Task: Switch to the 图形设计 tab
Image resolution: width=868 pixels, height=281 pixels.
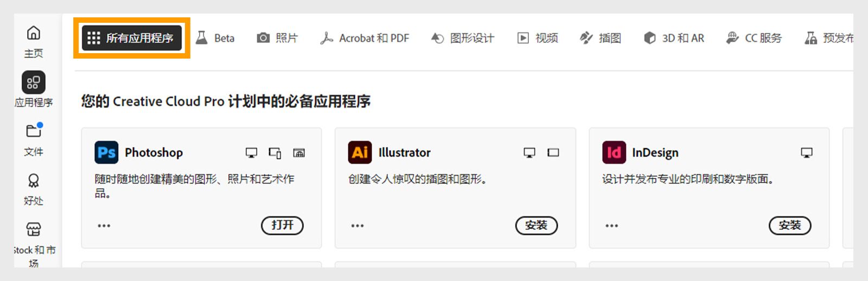Action: pyautogui.click(x=463, y=38)
